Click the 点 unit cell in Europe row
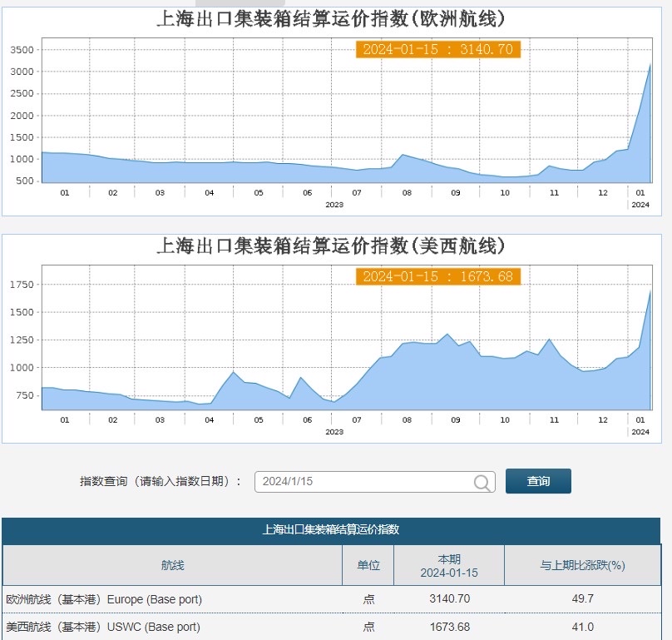The width and height of the screenshot is (672, 640). pos(368,599)
